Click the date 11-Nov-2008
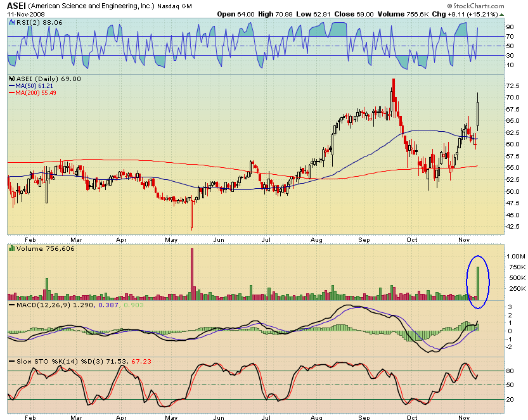Viewport: 528px width, 420px height. pos(26,15)
